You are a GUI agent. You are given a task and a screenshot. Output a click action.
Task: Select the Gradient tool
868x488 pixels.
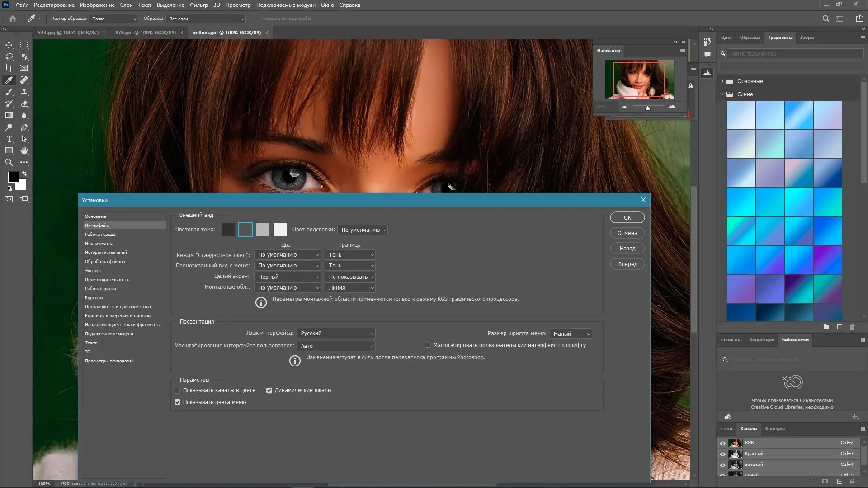click(x=9, y=115)
